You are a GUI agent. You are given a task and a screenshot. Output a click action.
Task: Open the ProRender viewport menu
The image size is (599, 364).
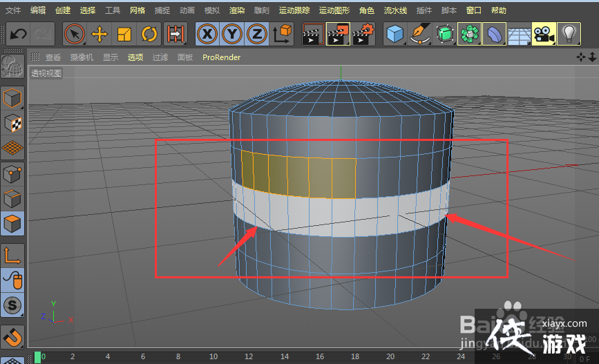coord(221,57)
